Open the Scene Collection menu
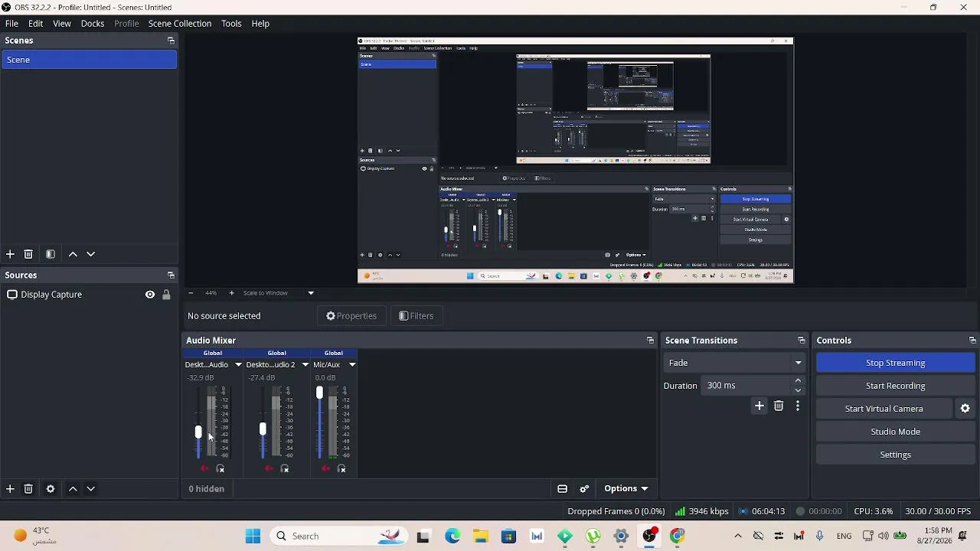Viewport: 980px width, 551px height. click(x=180, y=24)
